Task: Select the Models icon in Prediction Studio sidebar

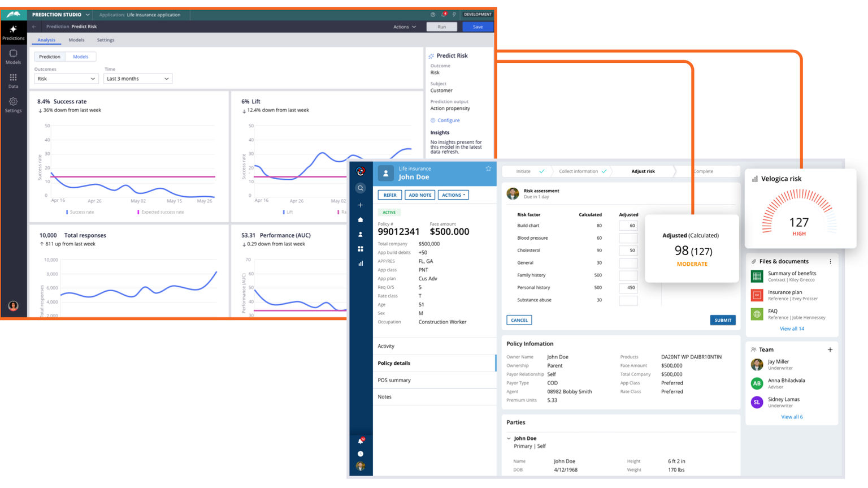Action: pos(13,55)
